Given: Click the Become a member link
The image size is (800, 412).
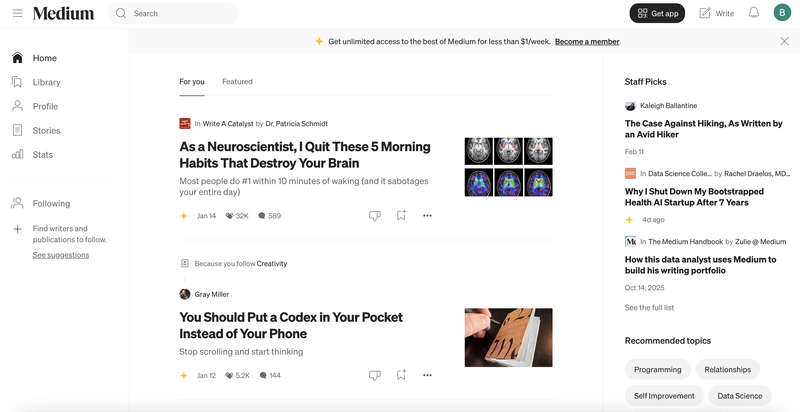Looking at the screenshot, I should 587,41.
